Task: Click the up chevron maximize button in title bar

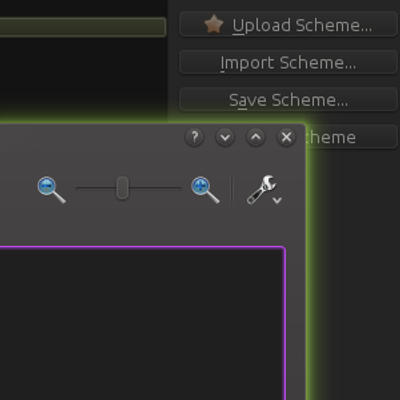Action: (256, 137)
